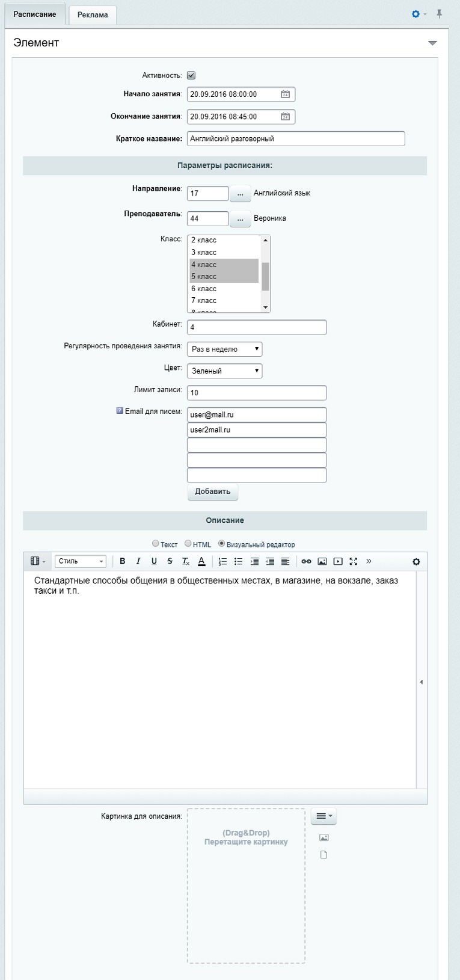This screenshot has height=980, width=460.
Task: Click the Краткое название input field
Action: click(x=296, y=138)
